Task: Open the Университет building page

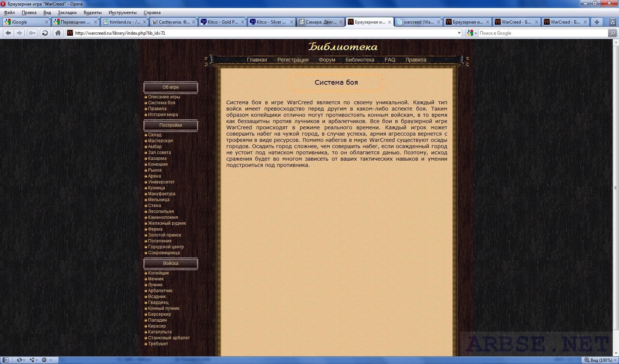Action: click(x=161, y=182)
